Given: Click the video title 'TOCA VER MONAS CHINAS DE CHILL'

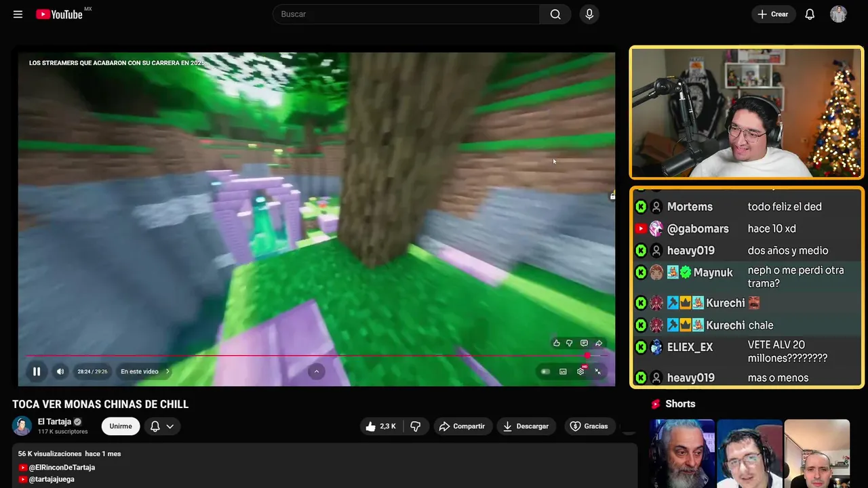Looking at the screenshot, I should pos(100,405).
